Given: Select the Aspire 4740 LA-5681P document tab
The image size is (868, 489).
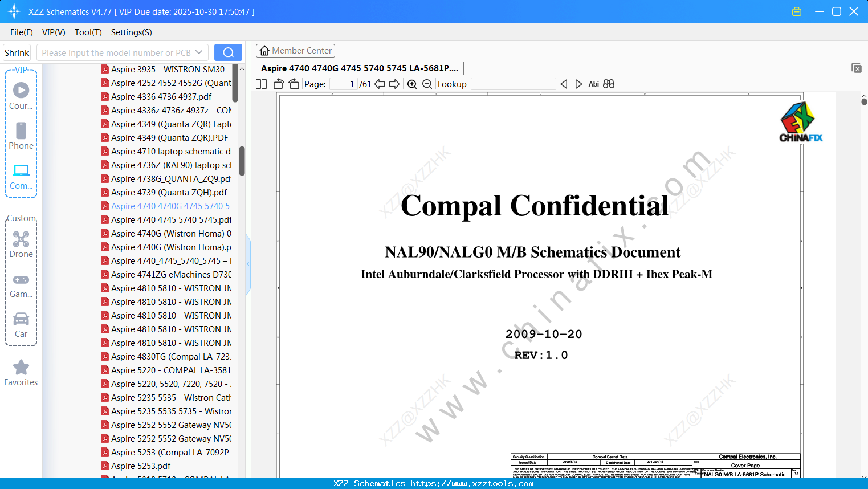Looking at the screenshot, I should (360, 68).
